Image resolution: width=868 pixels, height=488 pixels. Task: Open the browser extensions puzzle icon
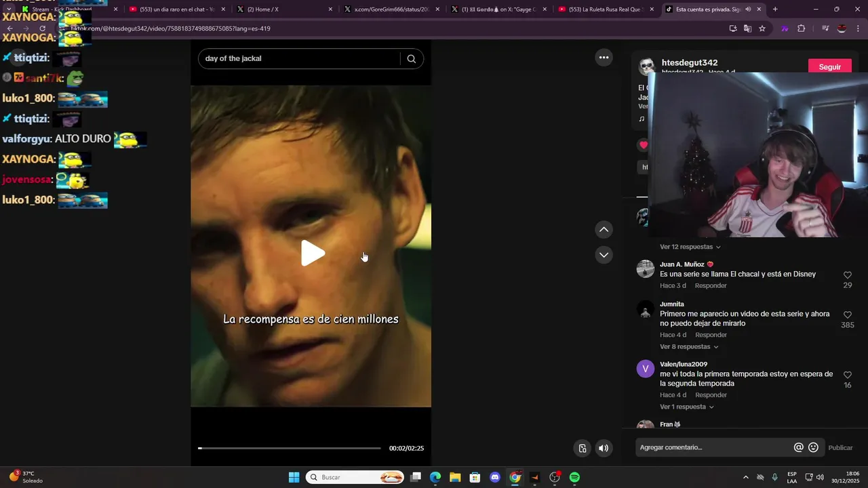802,28
